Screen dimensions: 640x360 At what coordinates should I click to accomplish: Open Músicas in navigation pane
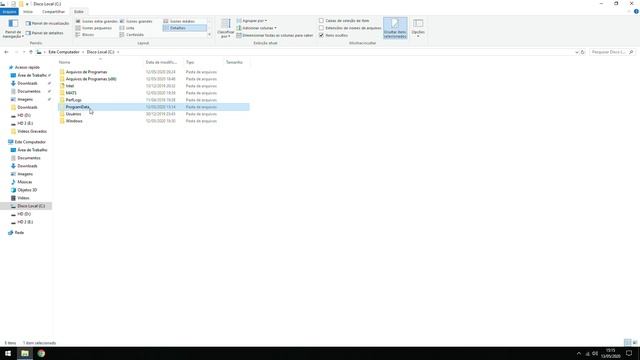pos(24,182)
